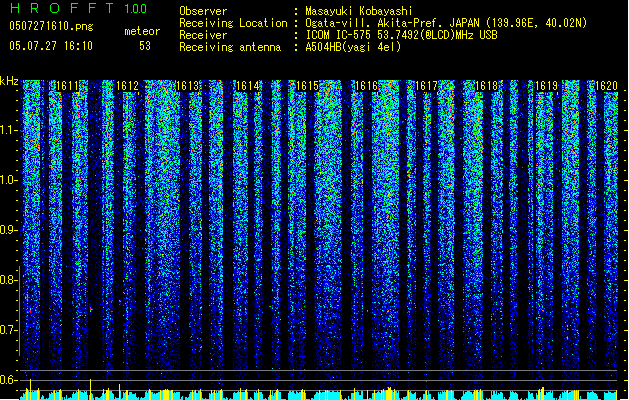629x400 pixels.
Task: Click the meteor count 53
Action: pos(145,46)
